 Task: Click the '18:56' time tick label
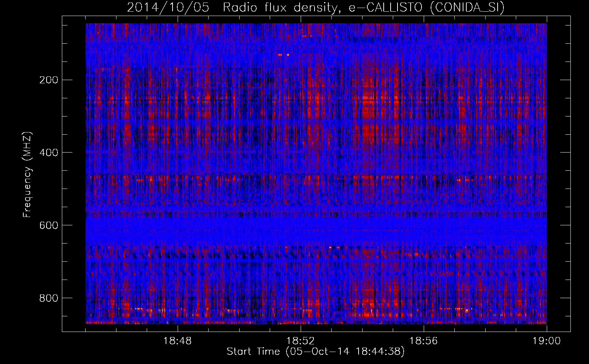coord(424,341)
